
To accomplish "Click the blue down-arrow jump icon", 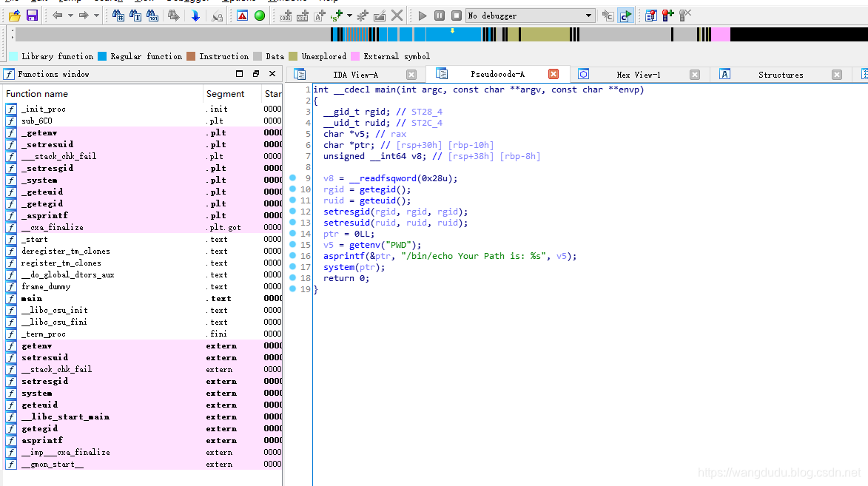I will point(195,16).
